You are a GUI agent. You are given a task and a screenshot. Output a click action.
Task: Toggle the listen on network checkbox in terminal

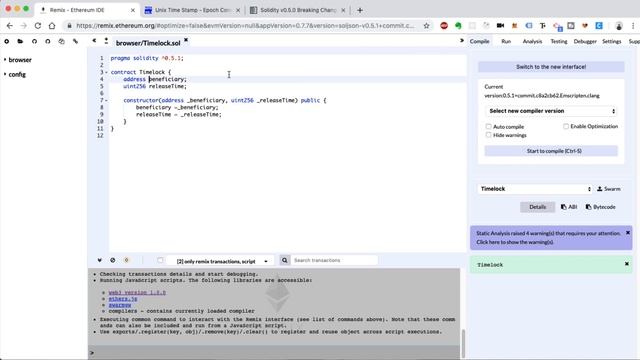[160, 260]
